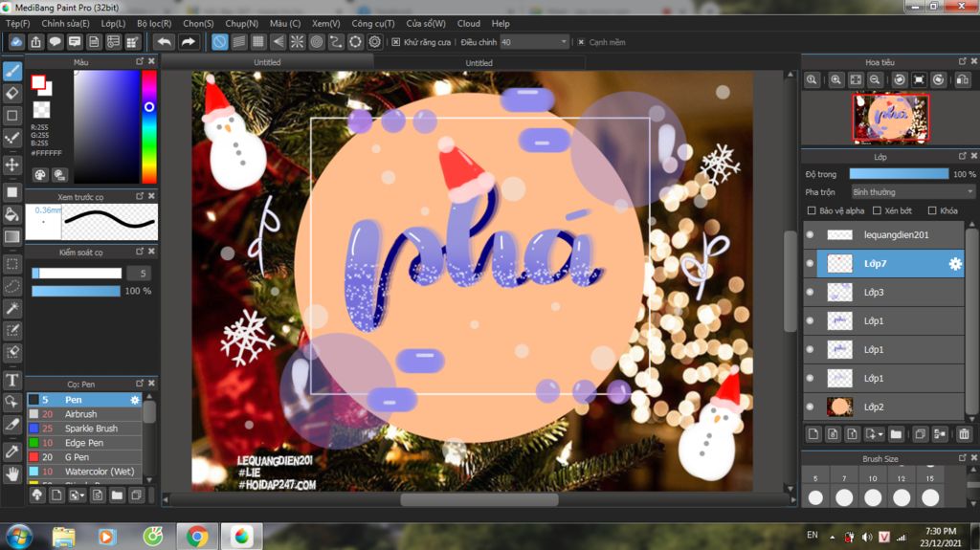Enable Xén bớt clipping checkbox
Image resolution: width=980 pixels, height=550 pixels.
(x=877, y=210)
